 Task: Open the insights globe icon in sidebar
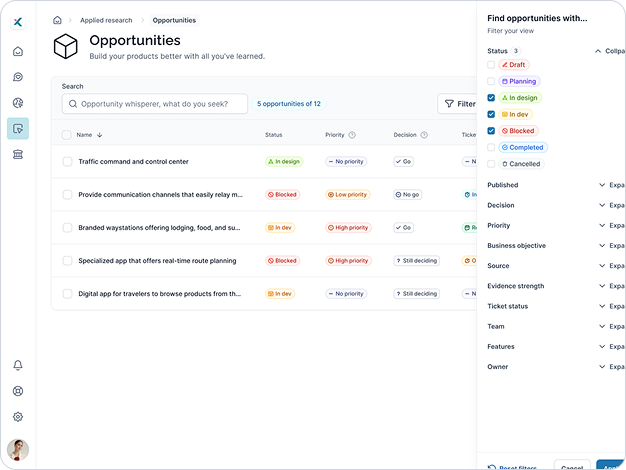(x=18, y=103)
